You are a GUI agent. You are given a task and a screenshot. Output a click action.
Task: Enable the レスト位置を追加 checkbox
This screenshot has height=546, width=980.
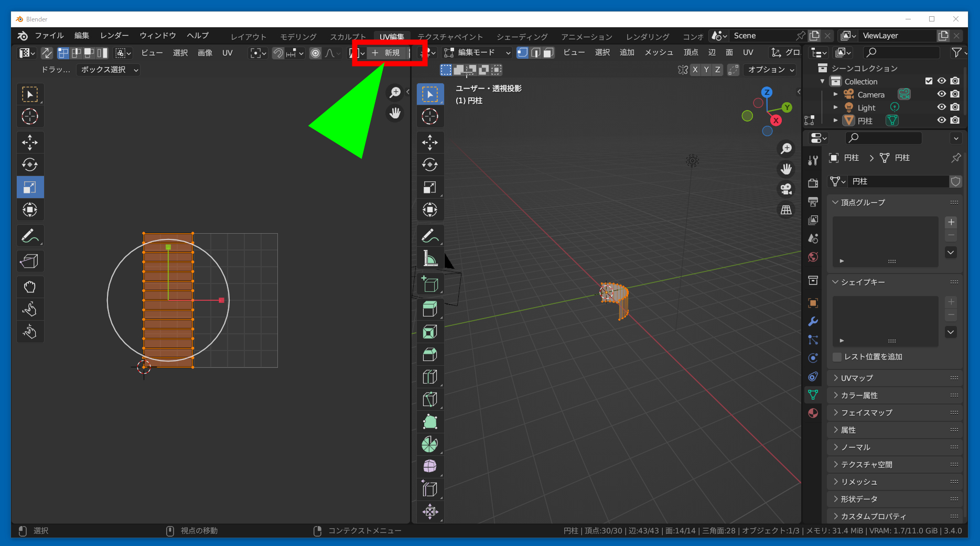pyautogui.click(x=837, y=357)
